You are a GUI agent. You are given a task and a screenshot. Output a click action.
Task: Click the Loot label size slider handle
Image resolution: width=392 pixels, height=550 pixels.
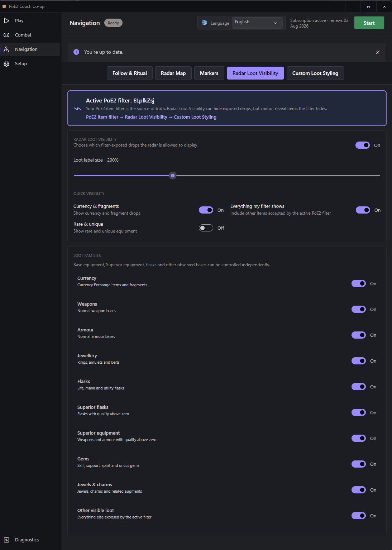coord(173,176)
